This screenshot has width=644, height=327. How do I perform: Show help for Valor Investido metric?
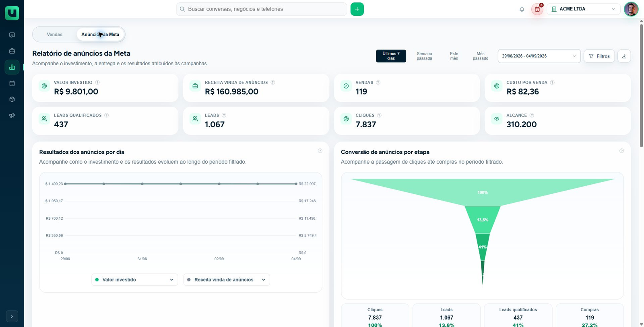coord(97,82)
